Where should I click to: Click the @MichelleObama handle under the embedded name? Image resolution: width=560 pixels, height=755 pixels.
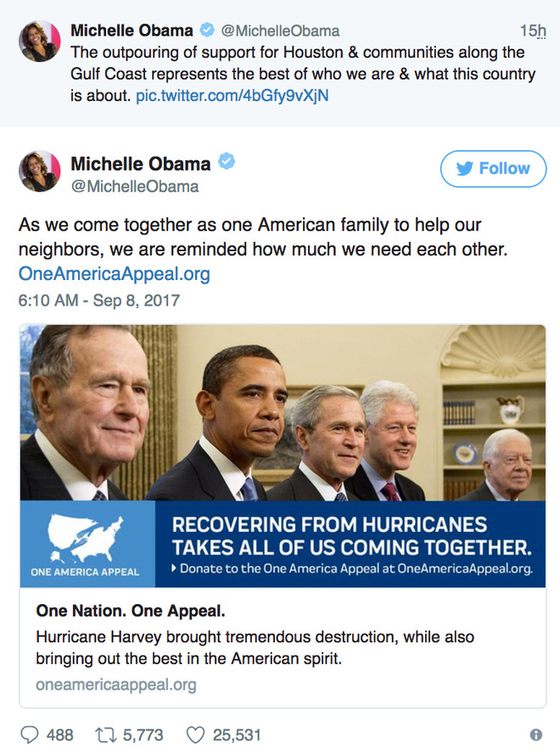pyautogui.click(x=135, y=187)
